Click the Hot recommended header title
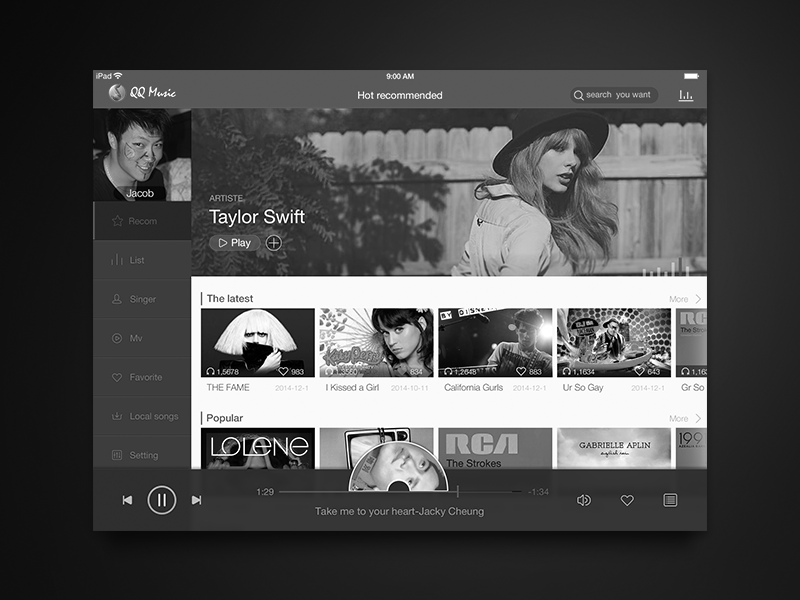Image resolution: width=800 pixels, height=600 pixels. [x=399, y=95]
